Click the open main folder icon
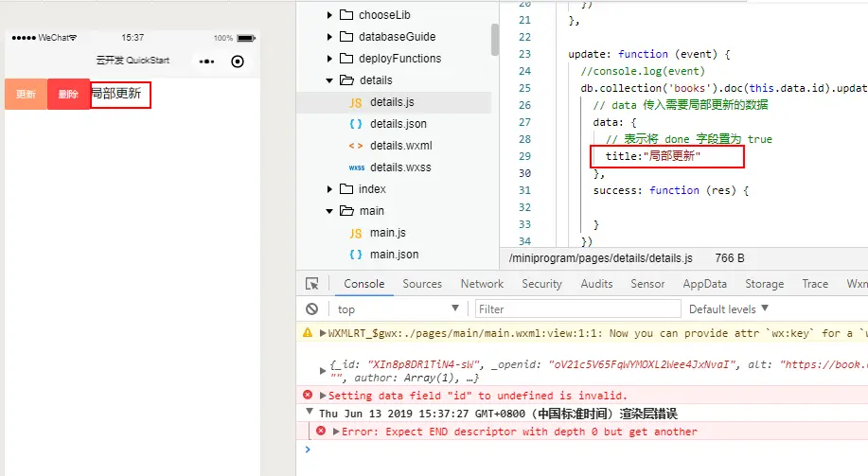Screen dimensions: 868x476 [x=347, y=211]
